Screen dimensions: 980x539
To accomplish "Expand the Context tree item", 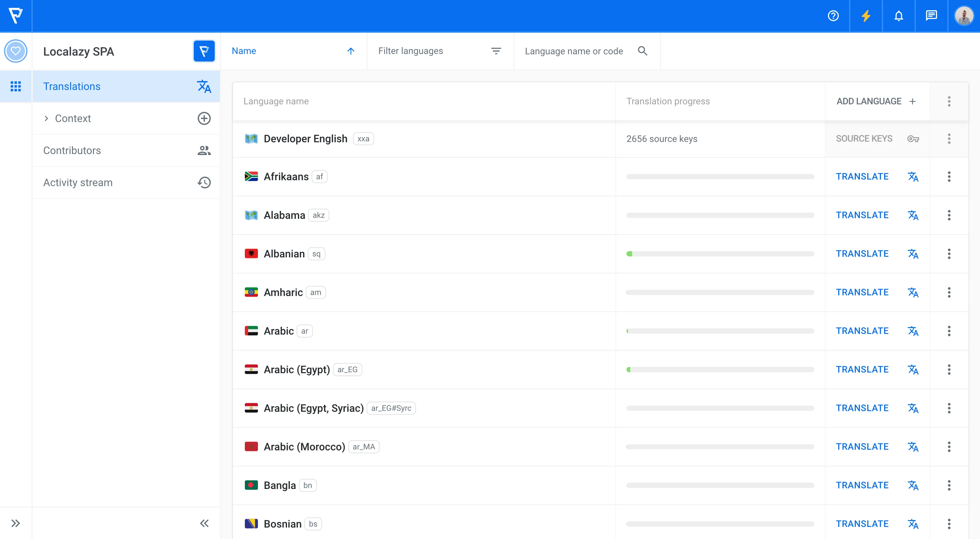I will coord(46,119).
